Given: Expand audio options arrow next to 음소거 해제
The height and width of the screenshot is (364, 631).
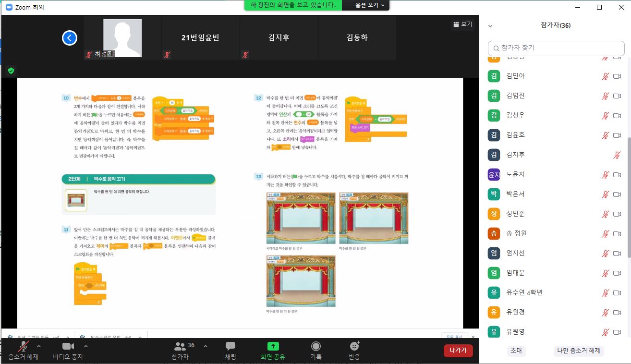Looking at the screenshot, I should tap(39, 346).
